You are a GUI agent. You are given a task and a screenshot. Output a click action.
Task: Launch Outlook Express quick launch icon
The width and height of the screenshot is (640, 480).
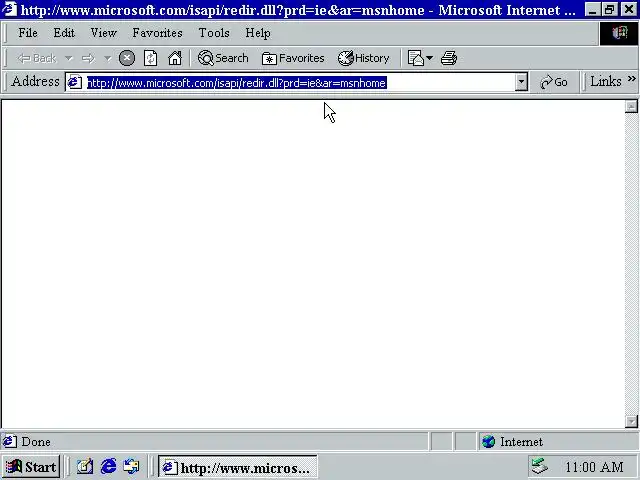pos(131,467)
